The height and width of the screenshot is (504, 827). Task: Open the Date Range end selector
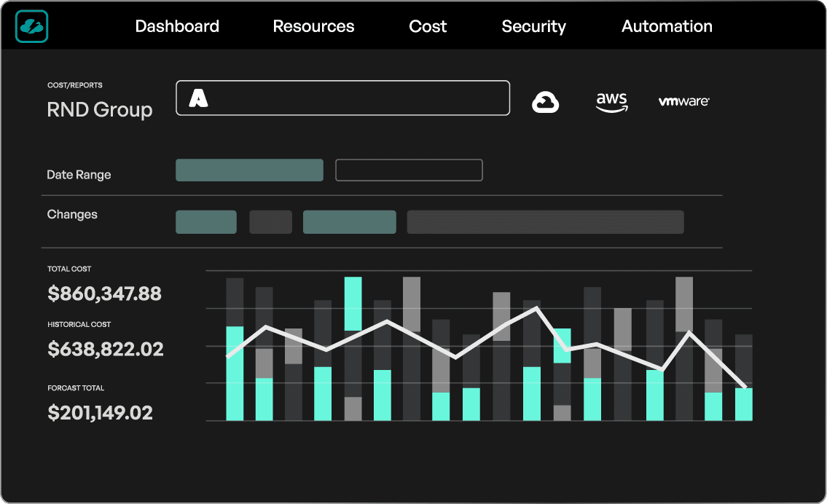(x=409, y=170)
